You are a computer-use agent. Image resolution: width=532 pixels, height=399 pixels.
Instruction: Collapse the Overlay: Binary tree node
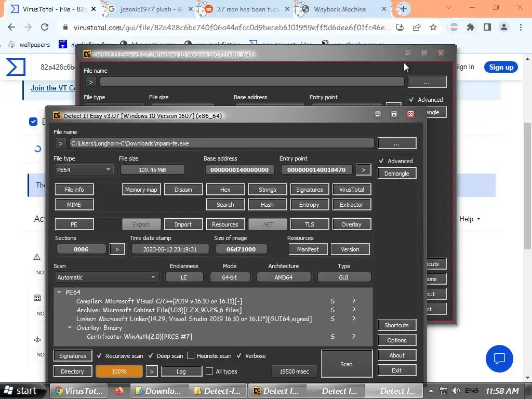point(70,328)
